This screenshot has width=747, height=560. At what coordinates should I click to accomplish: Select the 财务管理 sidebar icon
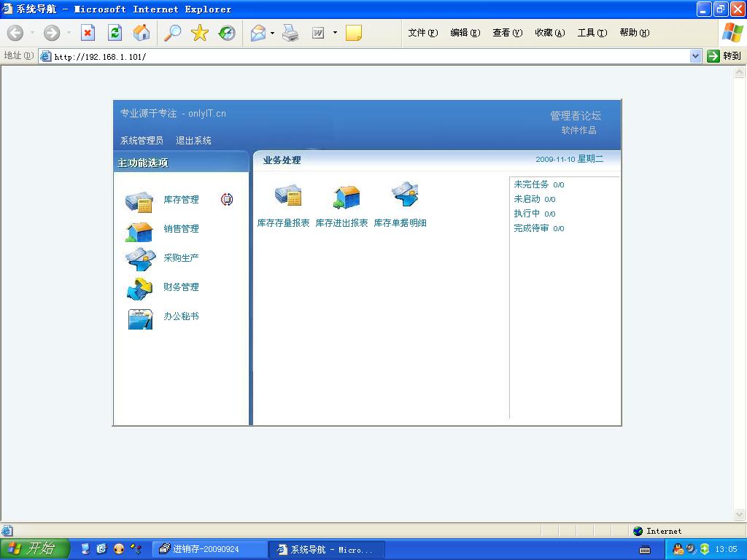coord(139,289)
